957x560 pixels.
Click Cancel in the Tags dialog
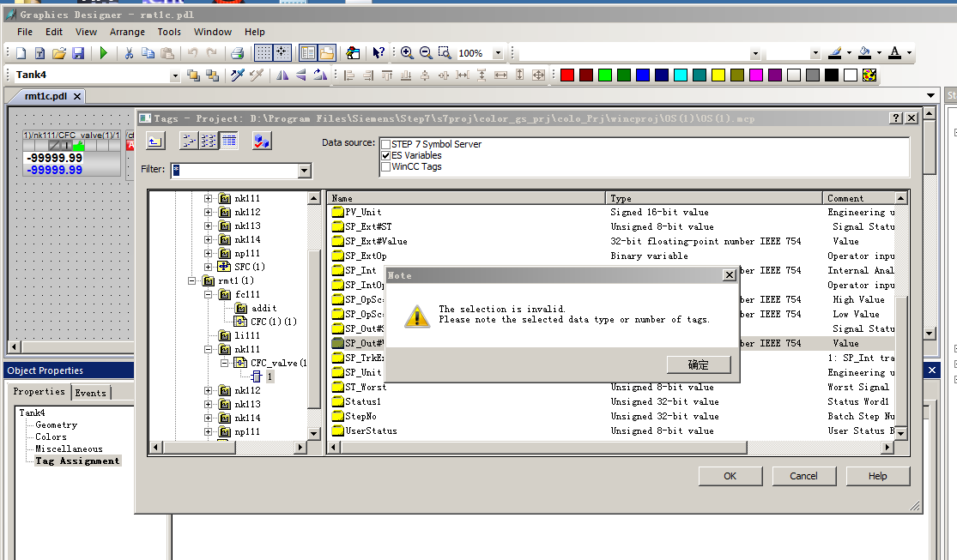point(804,477)
